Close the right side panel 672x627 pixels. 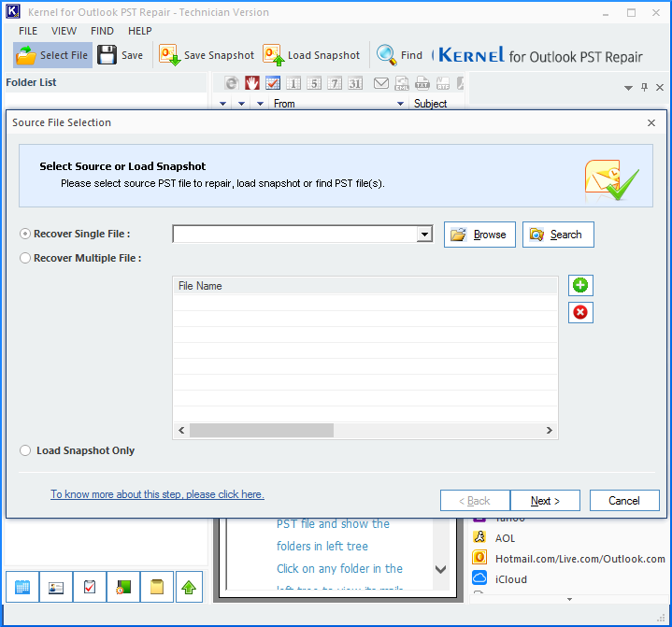pos(660,88)
